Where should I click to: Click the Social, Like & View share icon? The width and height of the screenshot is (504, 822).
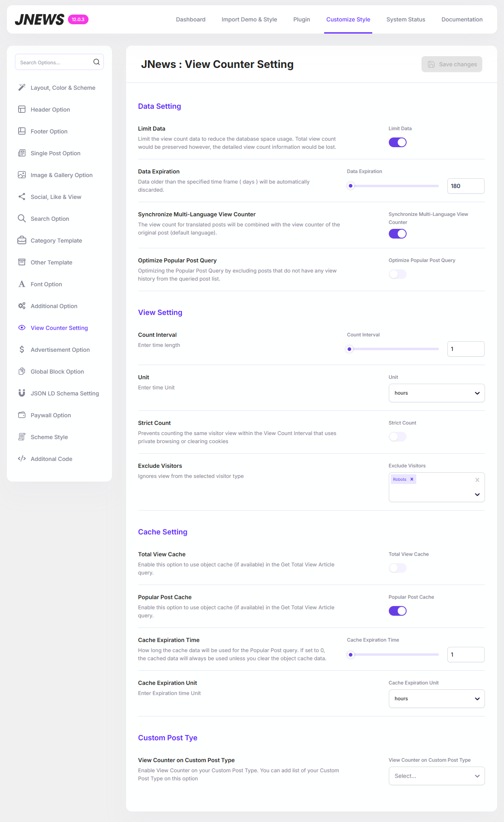22,197
